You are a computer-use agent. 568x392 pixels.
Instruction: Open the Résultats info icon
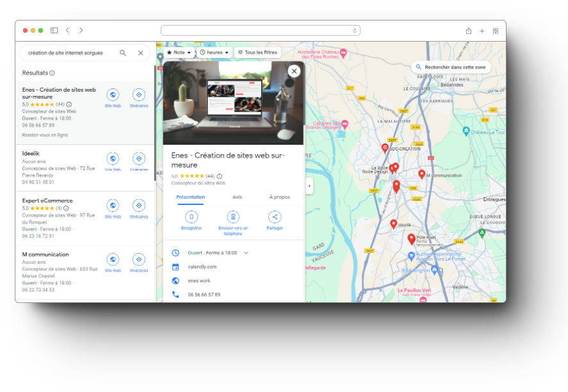pyautogui.click(x=52, y=73)
